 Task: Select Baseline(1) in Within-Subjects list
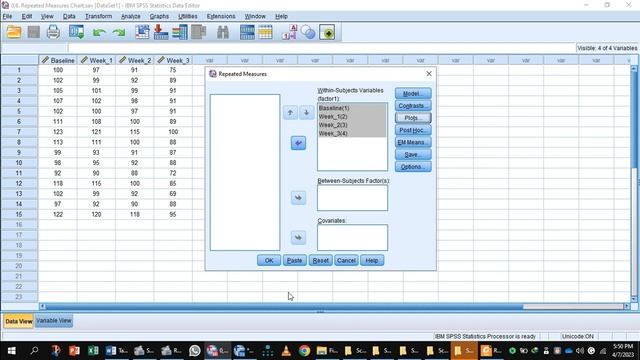pos(352,108)
